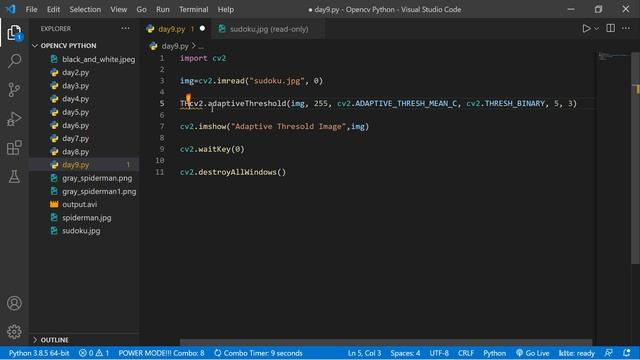640x360 pixels.
Task: Open Explorer Views and More Actions
Action: pyautogui.click(x=125, y=28)
